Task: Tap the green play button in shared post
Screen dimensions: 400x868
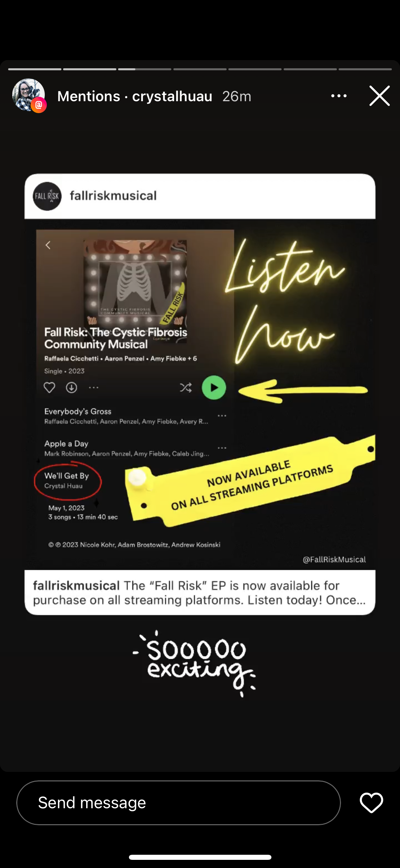Action: click(214, 387)
